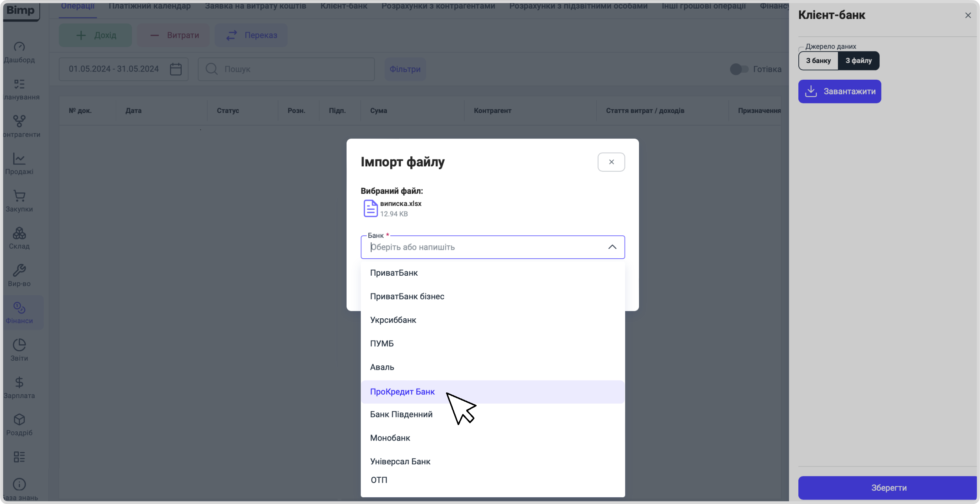Viewport: 980px width, 504px height.
Task: Switch to Платіжний календар tab
Action: coord(149,6)
